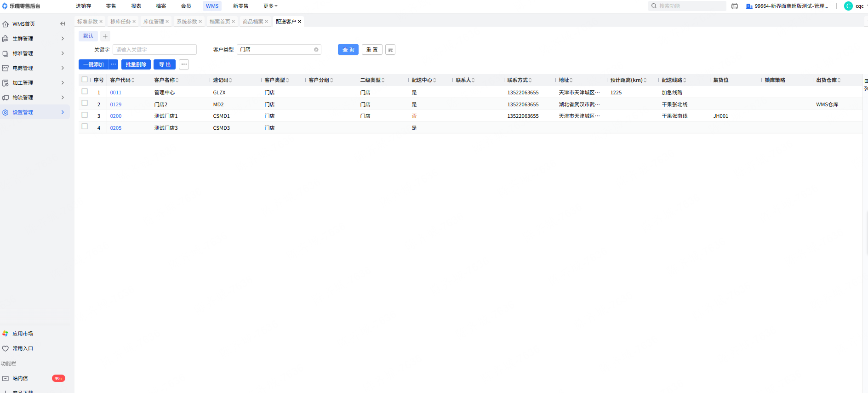The image size is (868, 393).
Task: Collapse the sidebar with the arrow icon
Action: pos(63,24)
